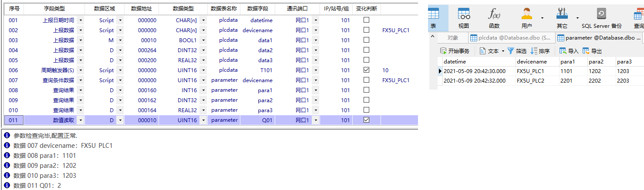Open the 文本 dropdown arrow
Viewport: 644px width, 190px height.
tap(503, 51)
